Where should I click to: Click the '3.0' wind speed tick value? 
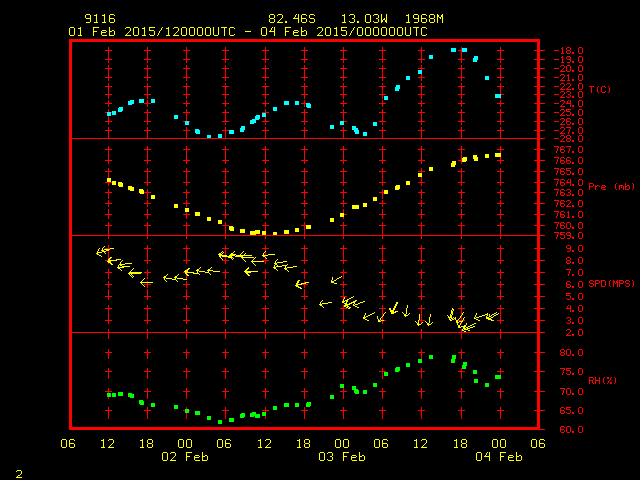click(574, 321)
